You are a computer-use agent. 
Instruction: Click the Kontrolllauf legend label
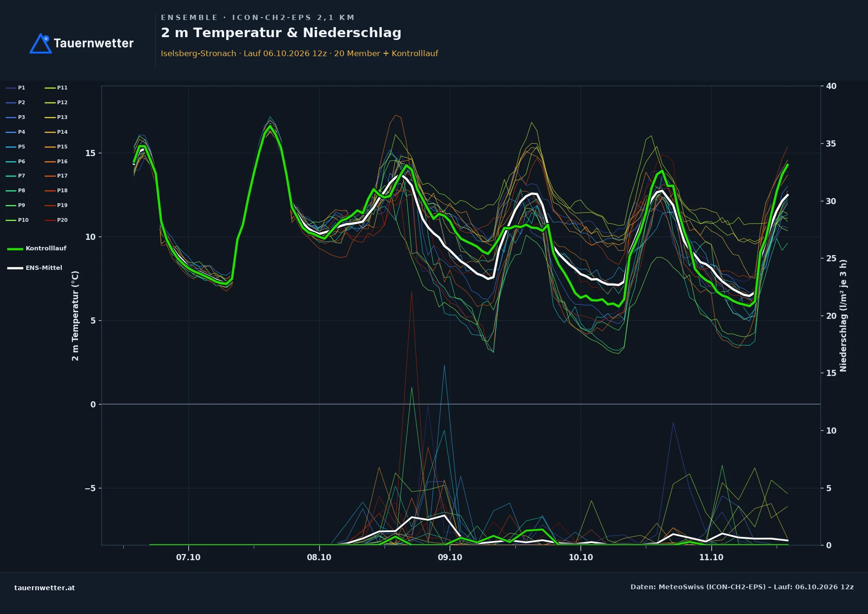[46, 248]
